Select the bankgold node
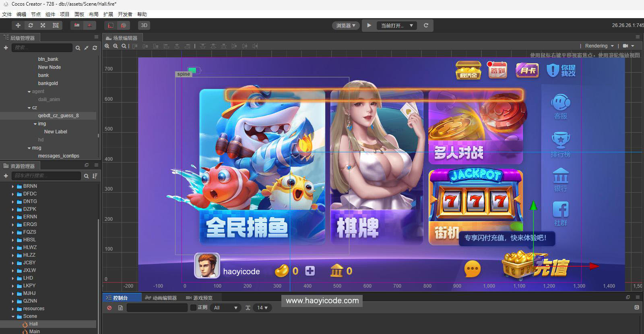The height and width of the screenshot is (334, 644). (48, 83)
